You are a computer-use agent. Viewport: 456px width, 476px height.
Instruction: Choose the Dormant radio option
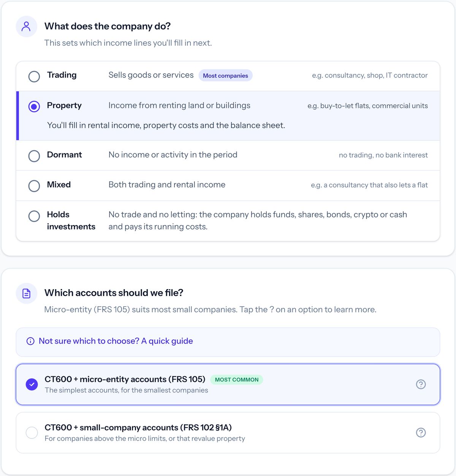(34, 156)
